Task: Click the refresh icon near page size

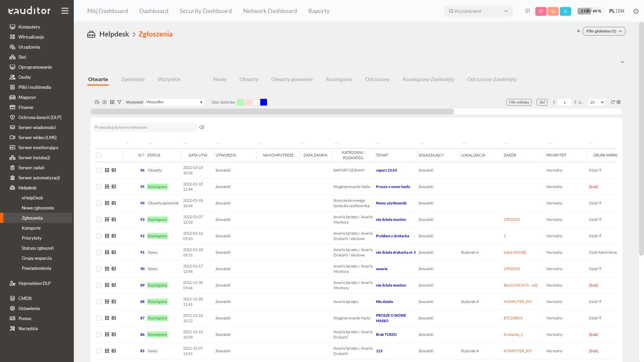Action: coord(612,102)
